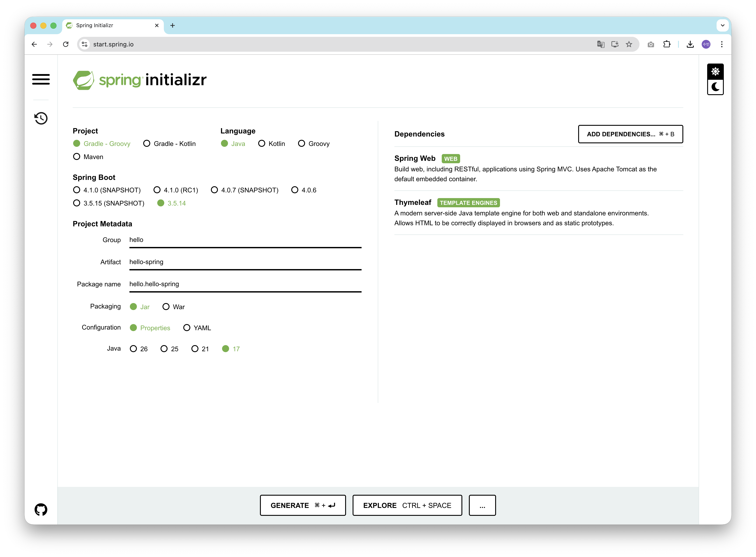Close the Spring Initializr tab
This screenshot has height=557, width=756.
[157, 25]
